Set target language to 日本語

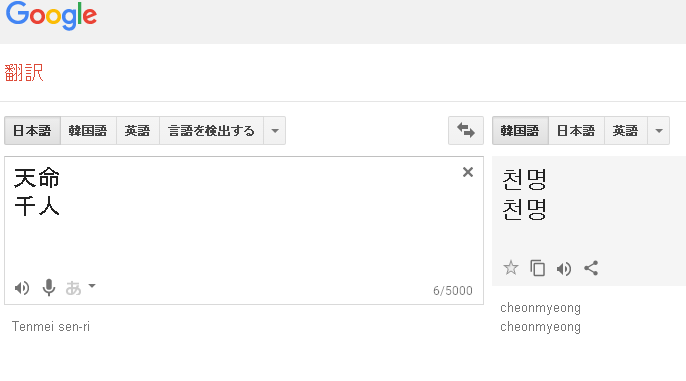click(576, 130)
